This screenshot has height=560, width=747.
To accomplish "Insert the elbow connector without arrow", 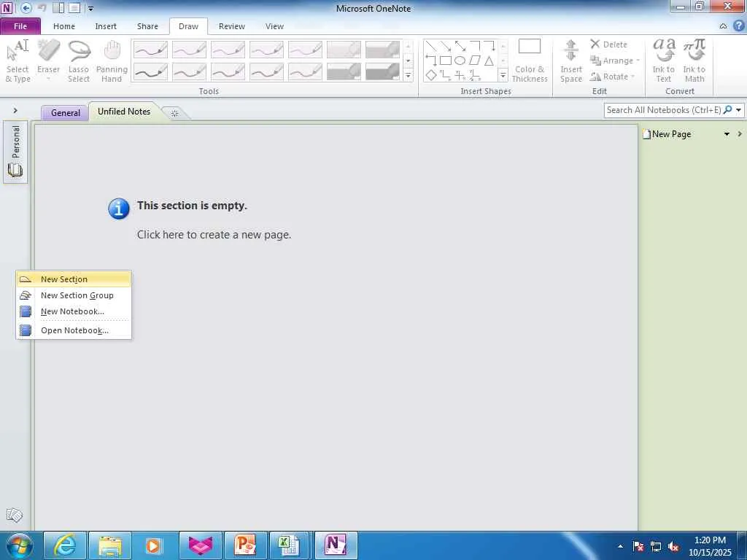I will [475, 46].
